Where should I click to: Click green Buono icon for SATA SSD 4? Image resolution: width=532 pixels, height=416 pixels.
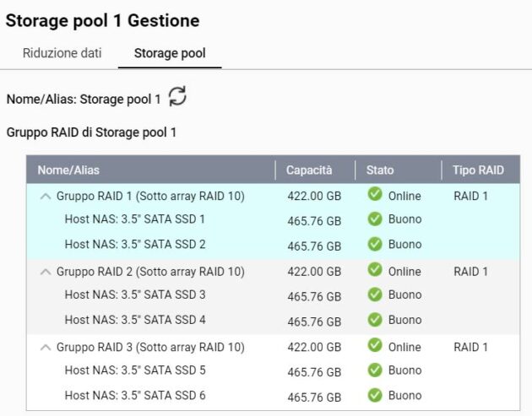pyautogui.click(x=375, y=321)
